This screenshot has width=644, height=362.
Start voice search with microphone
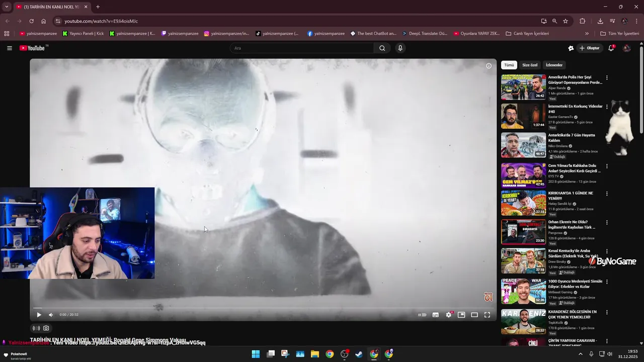pyautogui.click(x=400, y=48)
